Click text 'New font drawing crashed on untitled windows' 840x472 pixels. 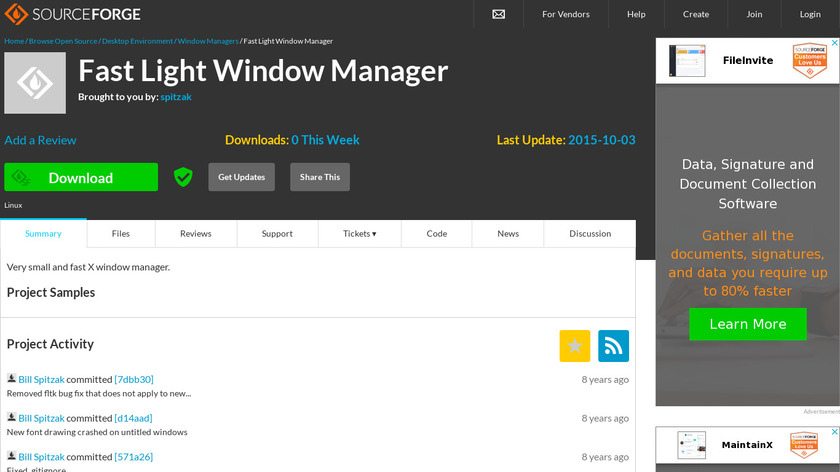coord(97,432)
